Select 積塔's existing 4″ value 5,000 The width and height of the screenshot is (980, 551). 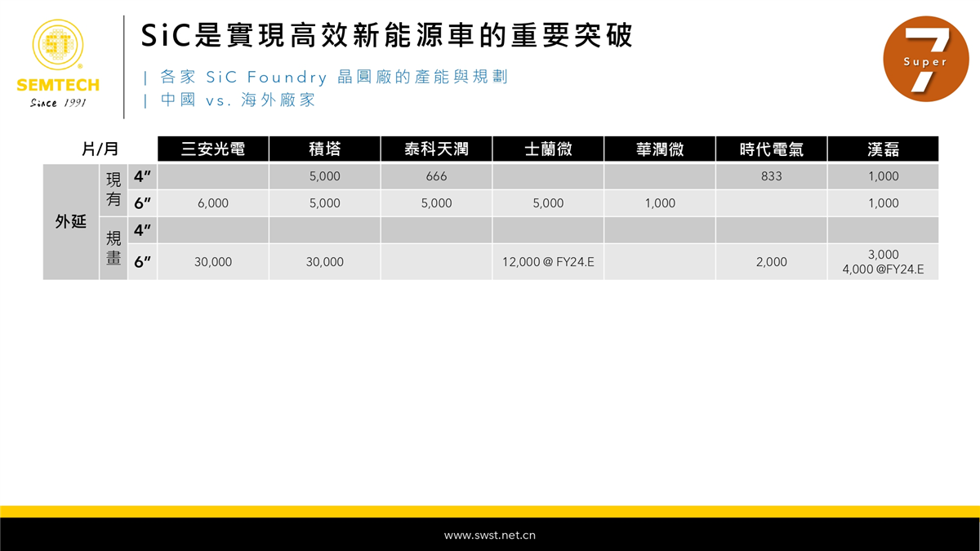(x=325, y=176)
